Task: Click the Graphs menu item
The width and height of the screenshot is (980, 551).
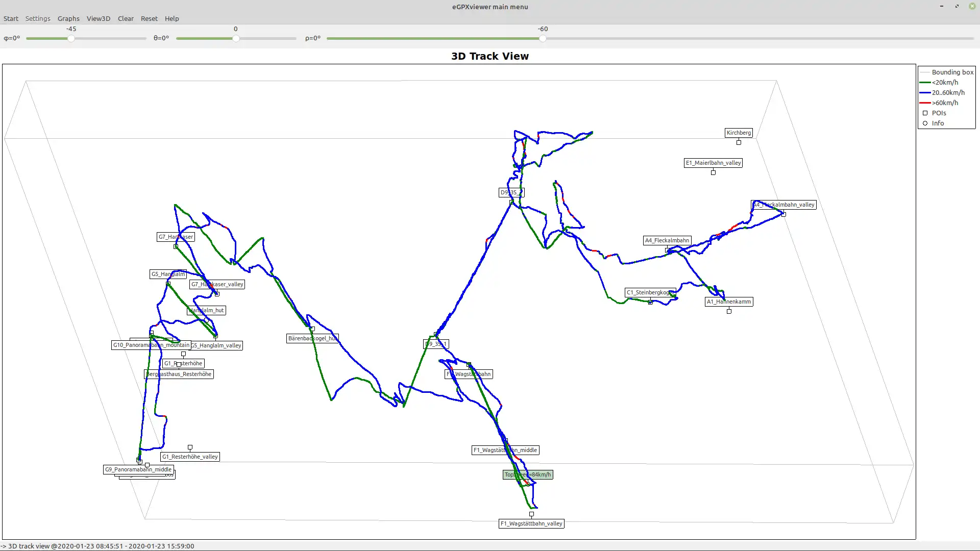Action: [x=68, y=18]
